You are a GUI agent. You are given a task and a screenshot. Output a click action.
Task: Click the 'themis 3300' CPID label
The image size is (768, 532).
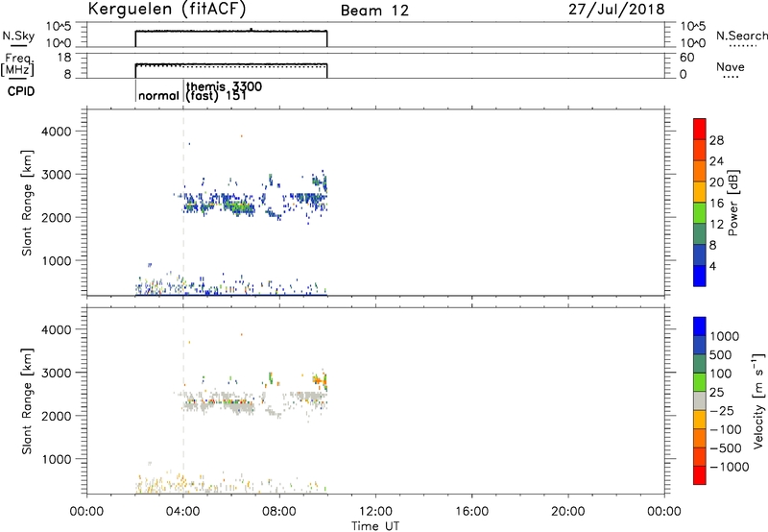pos(224,86)
